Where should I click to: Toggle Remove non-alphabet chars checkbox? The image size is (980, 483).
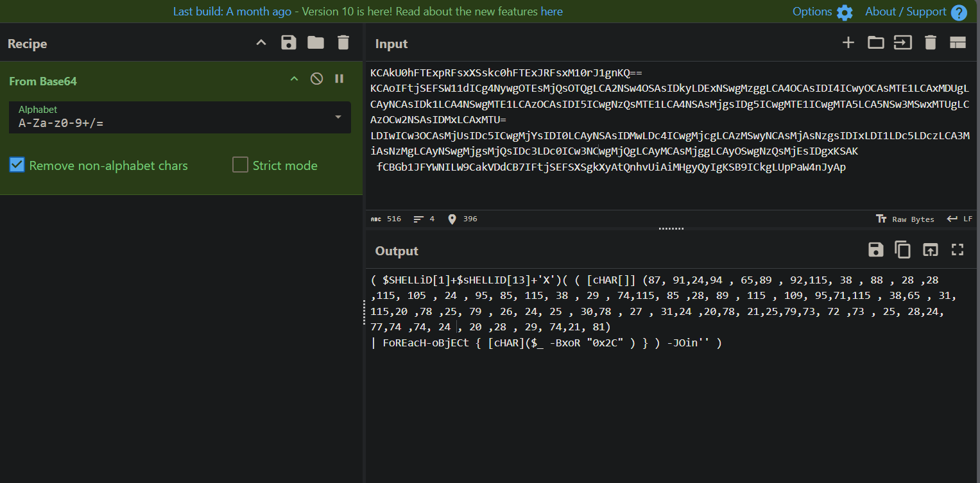pyautogui.click(x=17, y=165)
